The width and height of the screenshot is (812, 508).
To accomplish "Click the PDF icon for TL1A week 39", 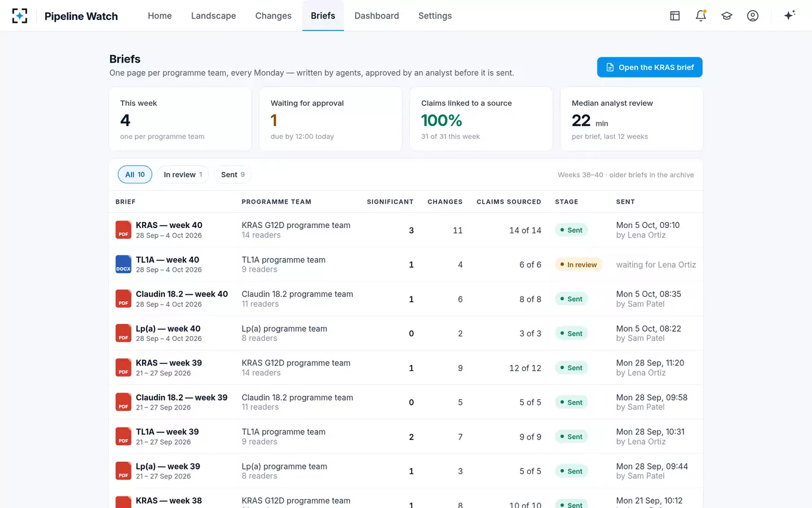I will pyautogui.click(x=123, y=436).
